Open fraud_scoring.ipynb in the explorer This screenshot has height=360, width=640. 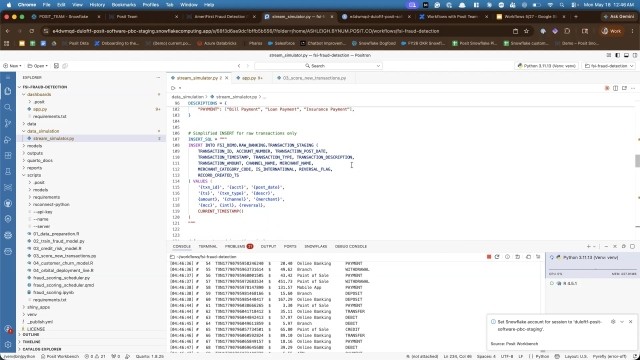(53, 292)
